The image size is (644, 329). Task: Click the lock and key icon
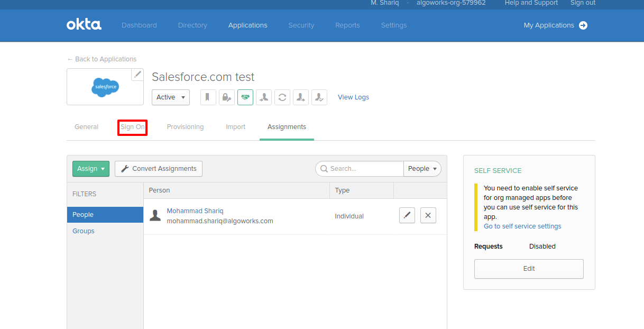(x=227, y=97)
